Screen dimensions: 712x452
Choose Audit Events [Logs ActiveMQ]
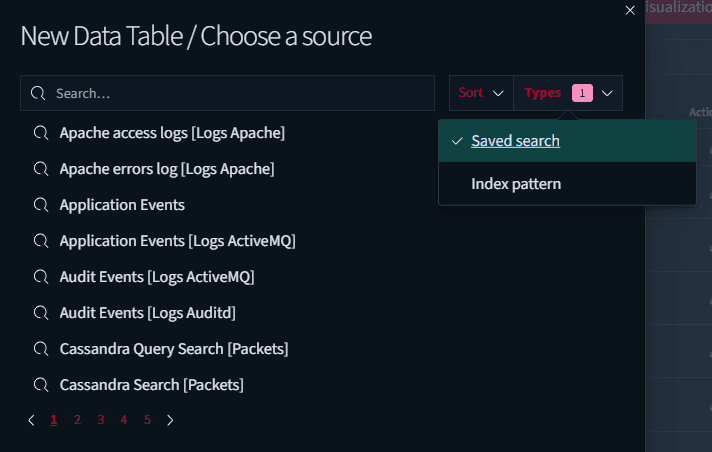(157, 277)
